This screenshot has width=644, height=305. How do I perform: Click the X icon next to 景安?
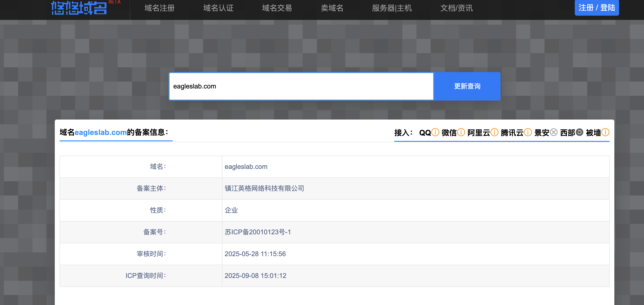coord(554,132)
